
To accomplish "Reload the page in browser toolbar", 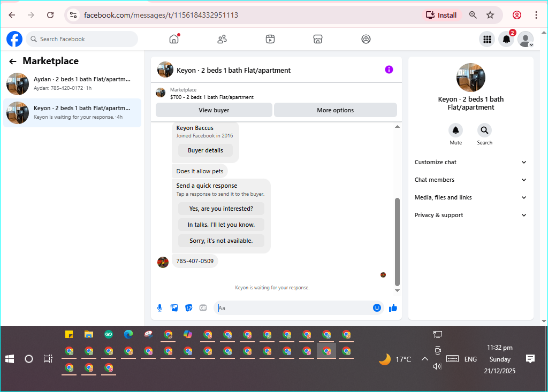I will pos(50,15).
